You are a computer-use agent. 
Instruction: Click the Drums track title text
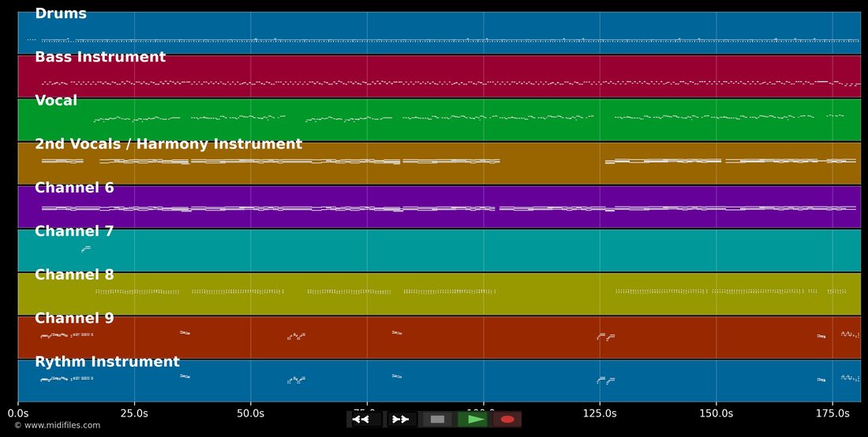[x=61, y=14]
